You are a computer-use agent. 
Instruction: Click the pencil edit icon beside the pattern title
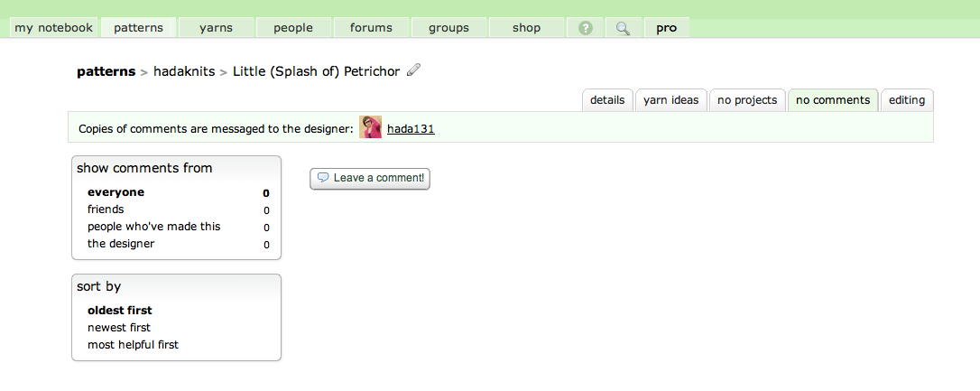coord(414,70)
